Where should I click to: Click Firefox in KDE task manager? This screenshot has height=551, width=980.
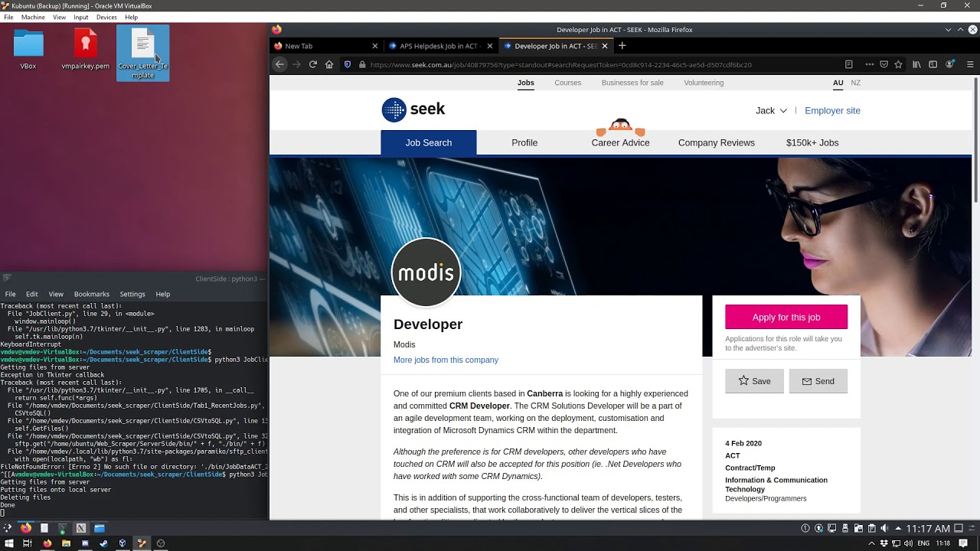[x=26, y=528]
